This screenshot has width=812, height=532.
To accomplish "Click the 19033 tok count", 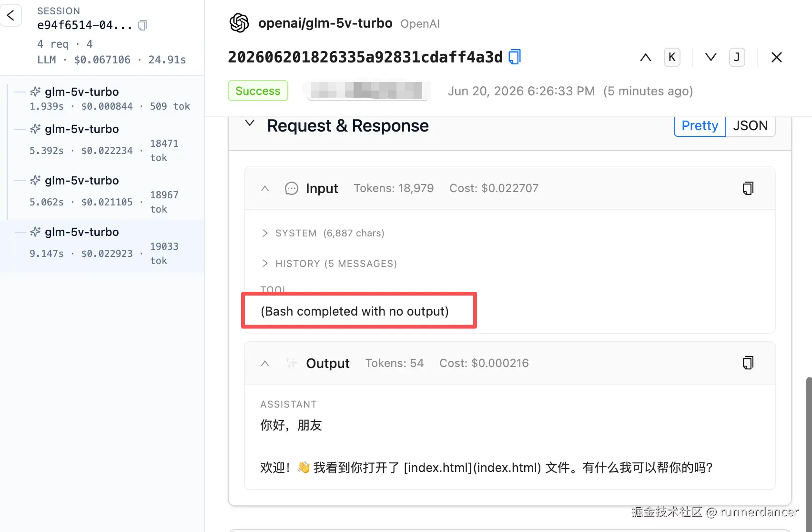I will coord(164,253).
